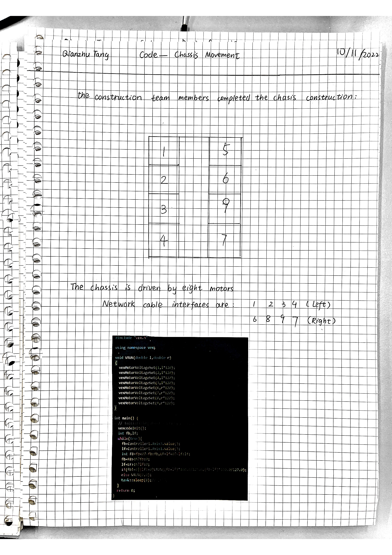Click the "return 0;" line in code

[126, 490]
